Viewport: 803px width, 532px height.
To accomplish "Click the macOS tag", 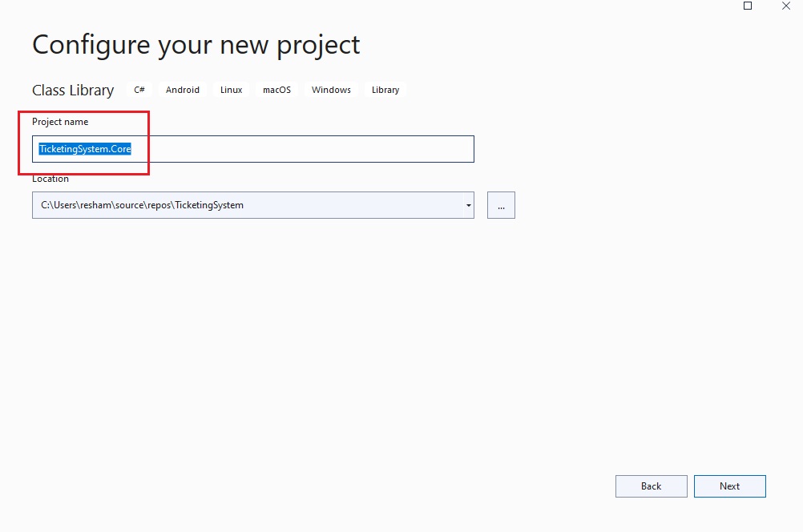I will [276, 90].
